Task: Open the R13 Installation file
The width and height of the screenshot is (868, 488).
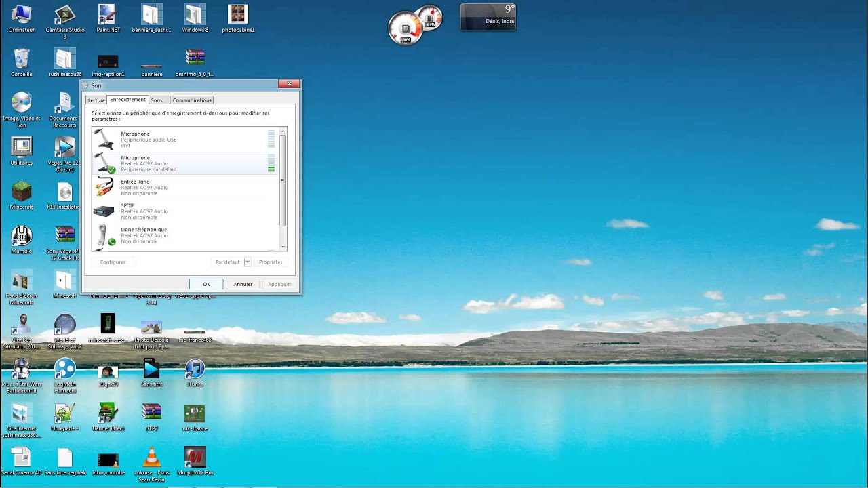Action: [x=64, y=195]
